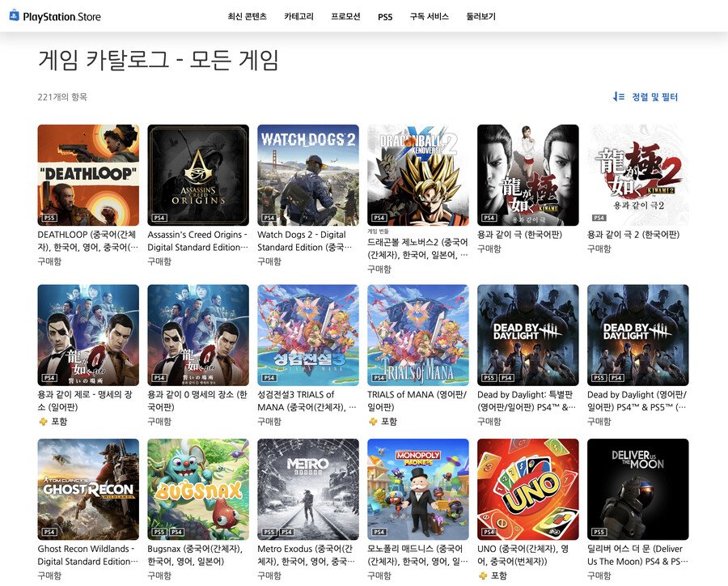
Task: Open the Ghost Recon Wildlands game page
Action: click(88, 489)
